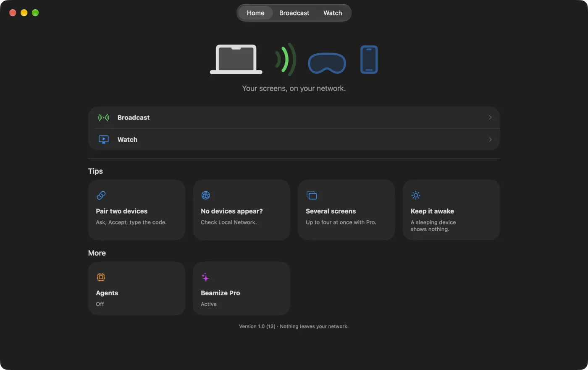The height and width of the screenshot is (370, 588).
Task: Open the Broadcast row
Action: (294, 117)
